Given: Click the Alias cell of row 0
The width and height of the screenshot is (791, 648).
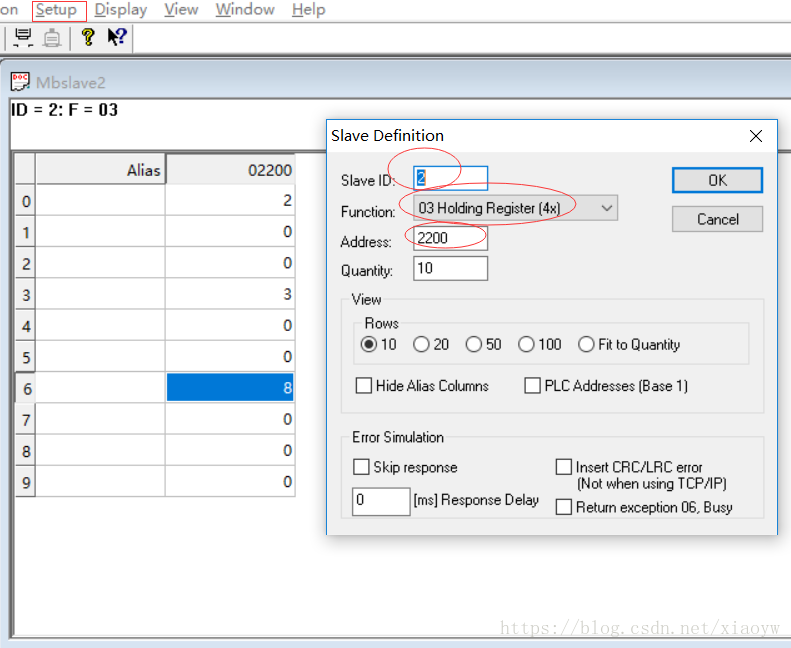Looking at the screenshot, I should tap(100, 200).
